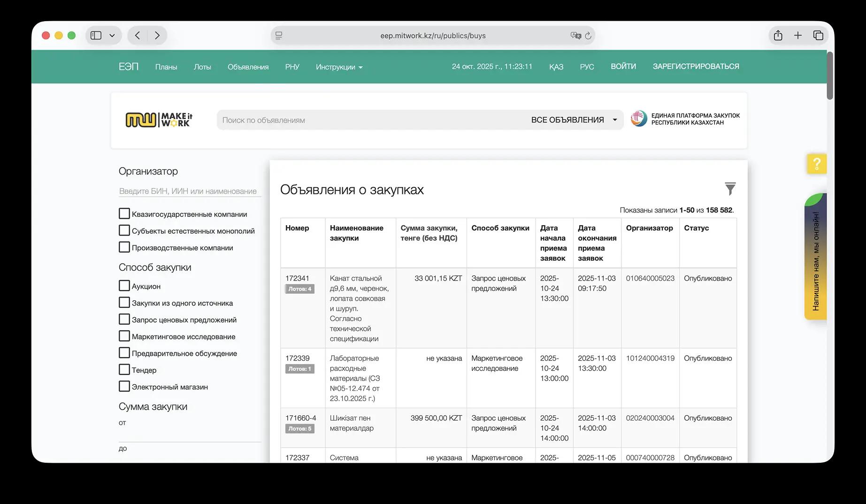Enable the Аукцион checkbox
866x504 pixels.
pos(124,286)
